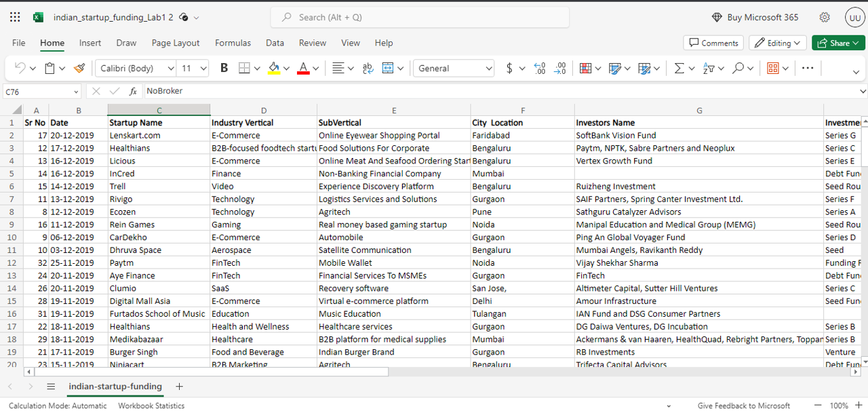Open the Editing mode dropdown

778,43
